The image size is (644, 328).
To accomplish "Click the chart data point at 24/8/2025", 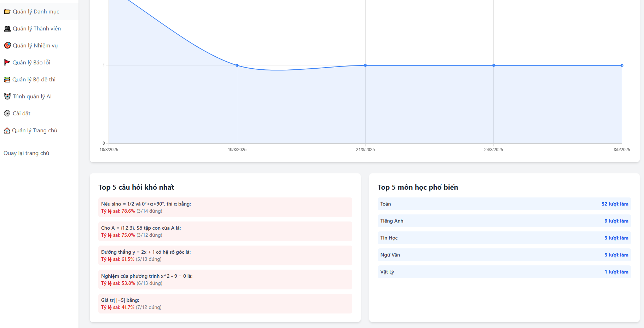I will click(x=494, y=65).
